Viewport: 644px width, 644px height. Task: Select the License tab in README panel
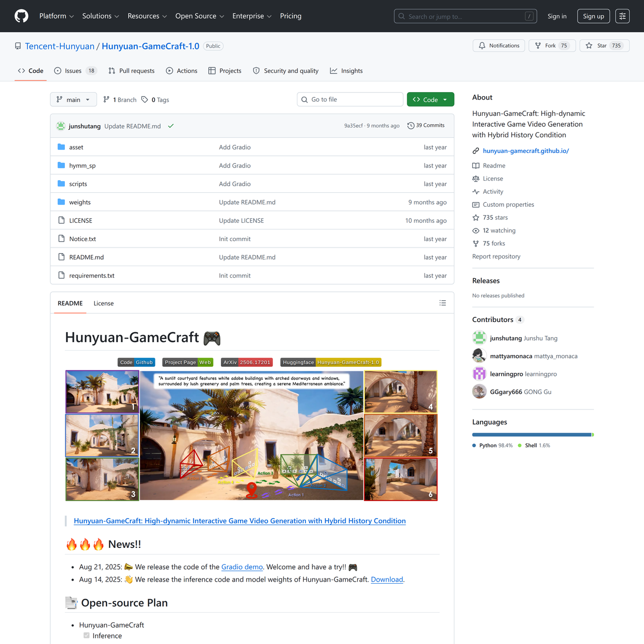[x=104, y=303]
